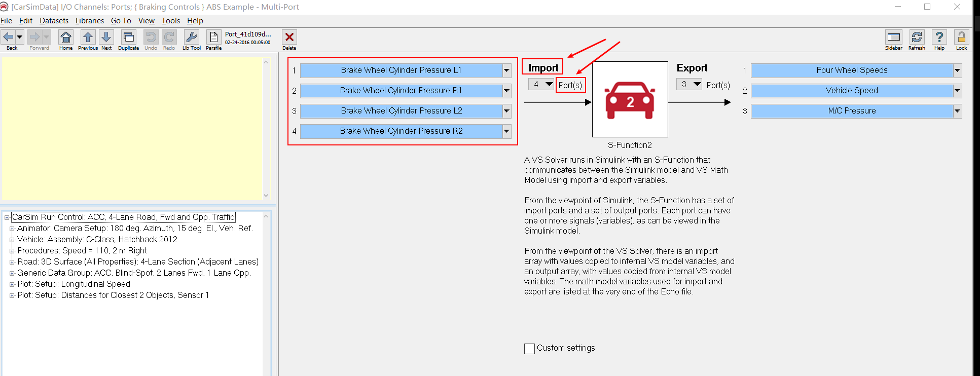The height and width of the screenshot is (376, 980).
Task: Expand the Animator: Camera Setup node
Action: click(x=12, y=229)
